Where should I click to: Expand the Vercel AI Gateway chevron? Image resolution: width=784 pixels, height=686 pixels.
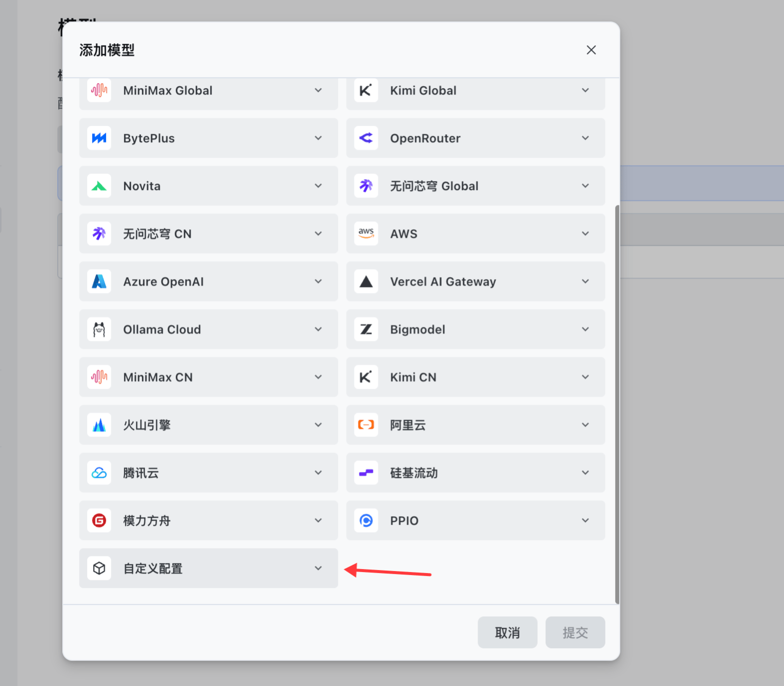585,282
